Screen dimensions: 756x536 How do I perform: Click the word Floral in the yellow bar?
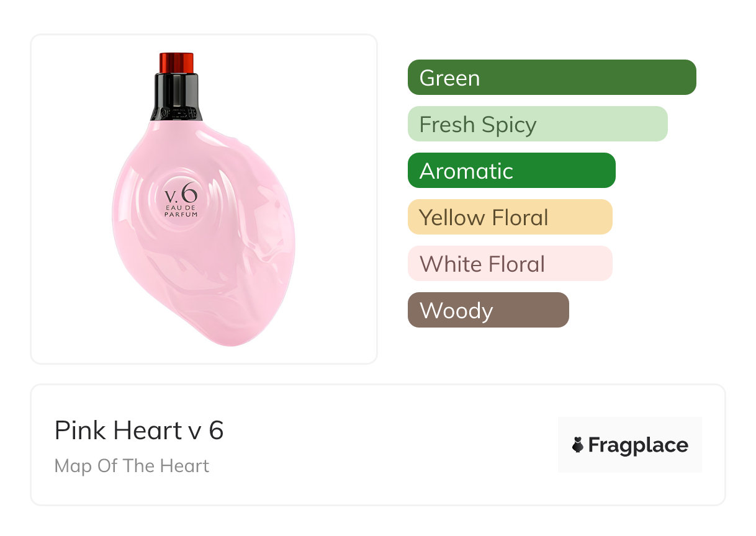520,218
